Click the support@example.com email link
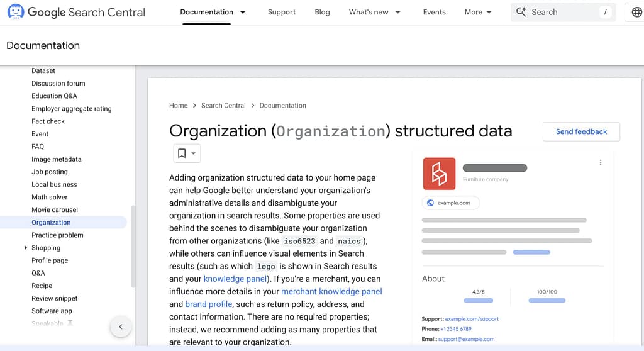 (x=466, y=339)
